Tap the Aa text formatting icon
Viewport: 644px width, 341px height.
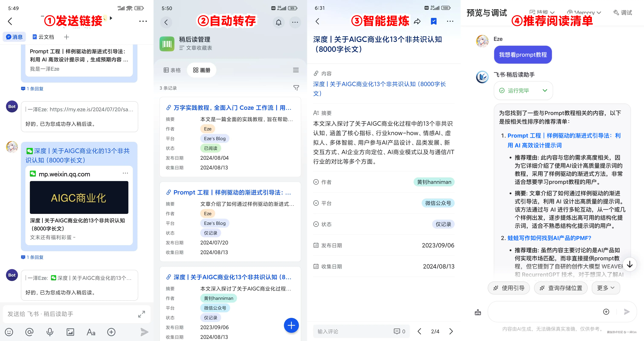click(x=91, y=332)
